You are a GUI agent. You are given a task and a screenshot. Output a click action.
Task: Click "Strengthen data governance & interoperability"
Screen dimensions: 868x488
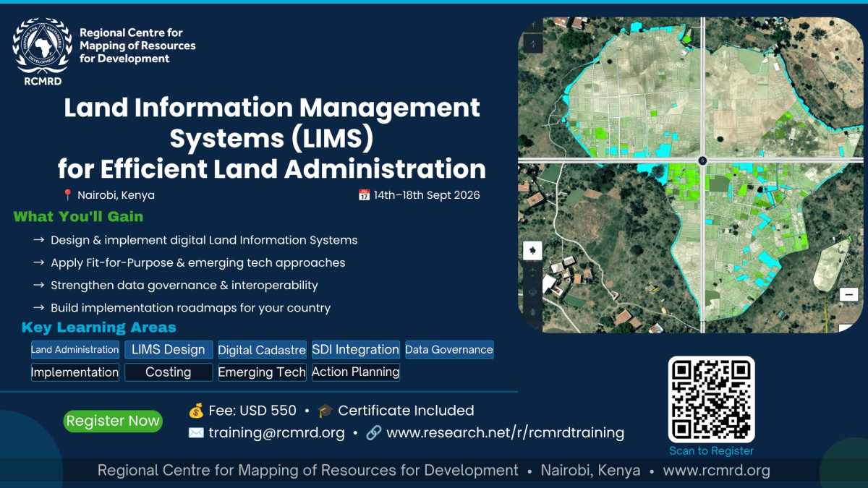coord(184,285)
